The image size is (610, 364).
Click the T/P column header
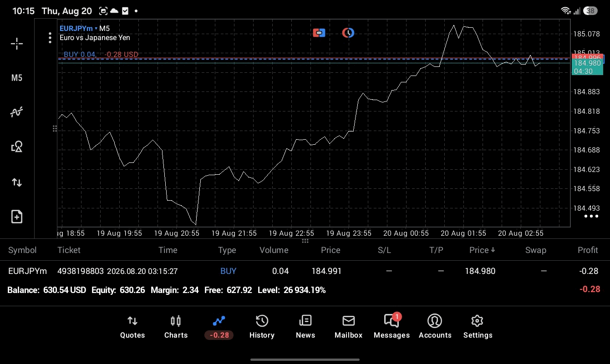tap(436, 250)
